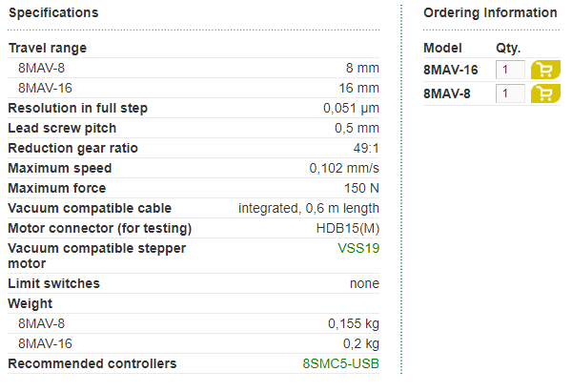Screen dimensions: 572x392
Task: Click the 8MAV-16 quantity field
Action: (x=510, y=70)
